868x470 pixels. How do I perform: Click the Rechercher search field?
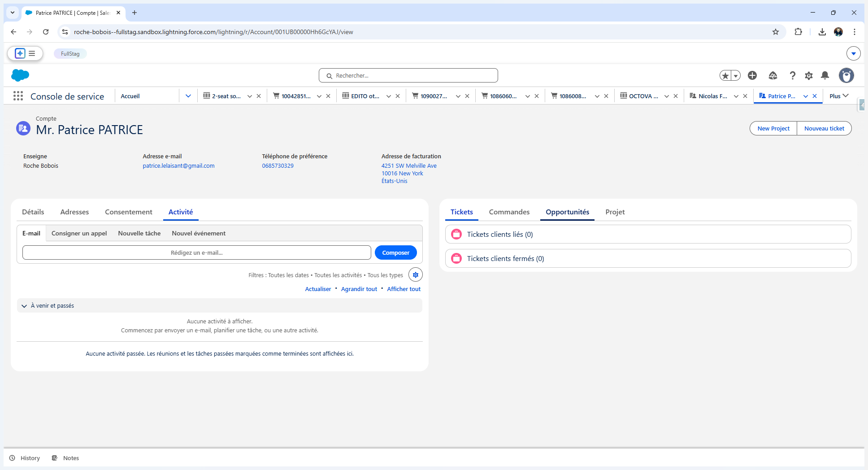pyautogui.click(x=408, y=75)
